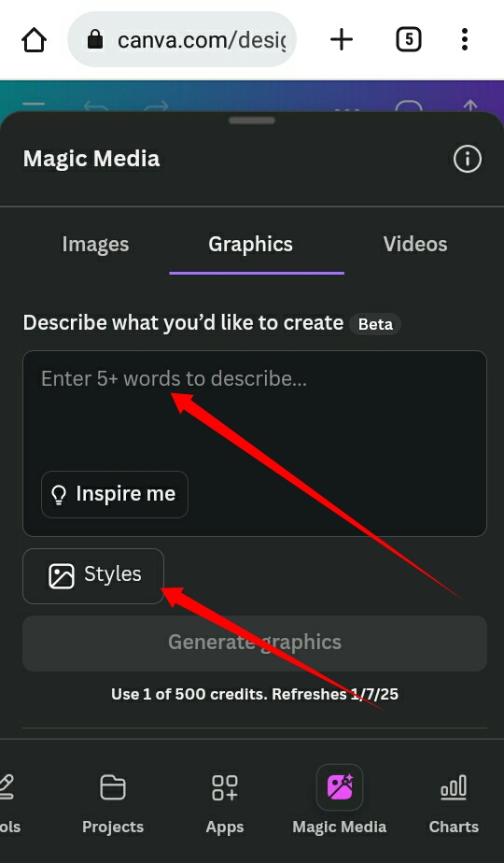This screenshot has width=504, height=863.
Task: Switch to the Videos tab
Action: click(414, 245)
